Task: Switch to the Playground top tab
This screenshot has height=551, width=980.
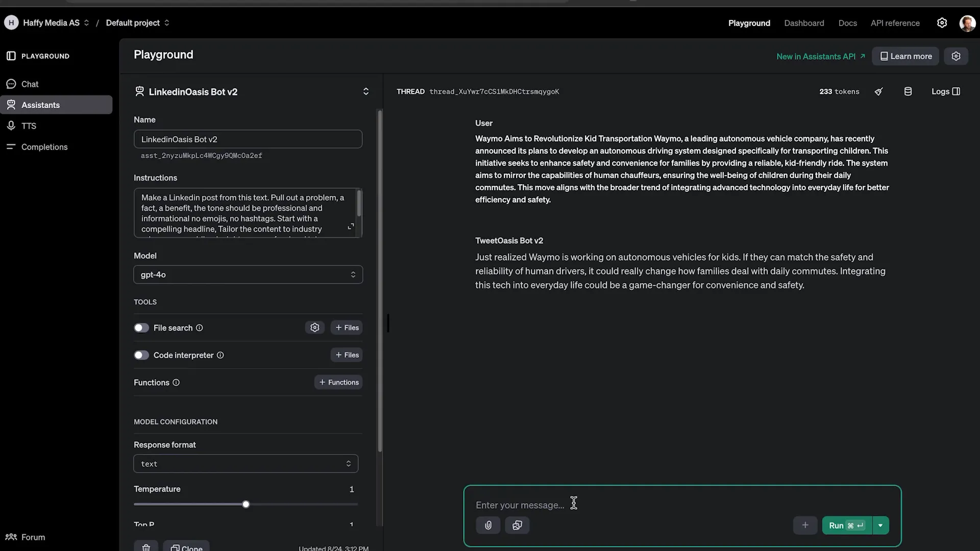Action: (749, 23)
